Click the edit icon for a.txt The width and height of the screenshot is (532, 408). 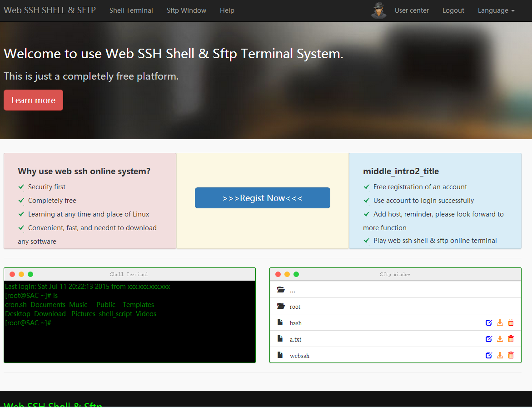pyautogui.click(x=488, y=339)
